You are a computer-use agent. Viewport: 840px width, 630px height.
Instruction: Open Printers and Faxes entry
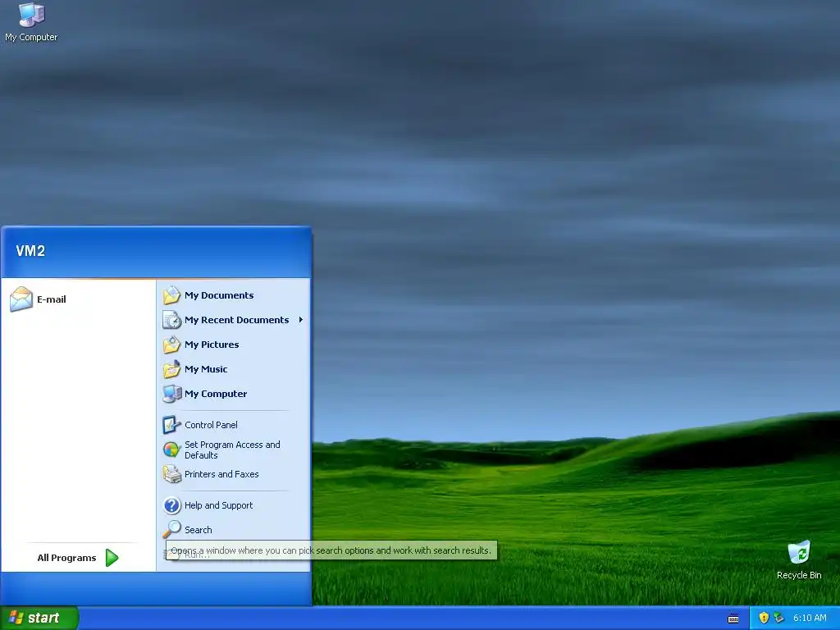point(234,474)
